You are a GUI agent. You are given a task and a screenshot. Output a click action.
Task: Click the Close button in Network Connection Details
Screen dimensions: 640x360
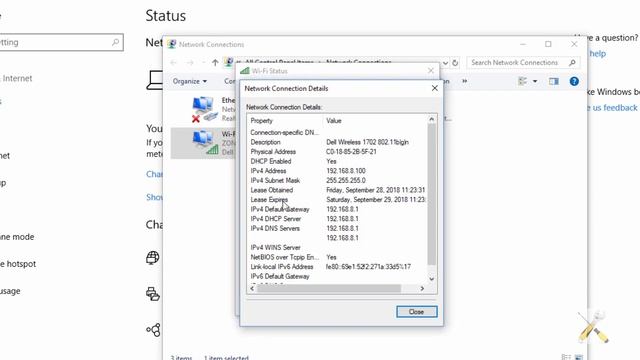coord(416,311)
